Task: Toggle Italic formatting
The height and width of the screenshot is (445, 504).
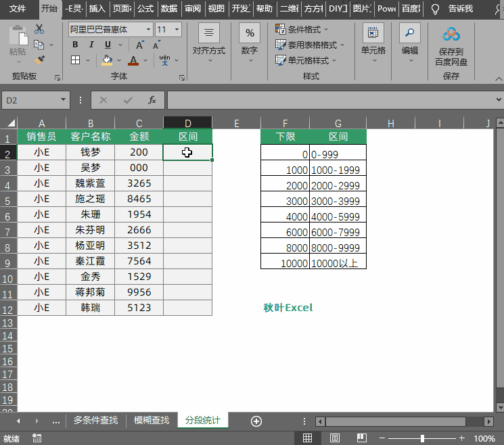Action: pos(91,45)
